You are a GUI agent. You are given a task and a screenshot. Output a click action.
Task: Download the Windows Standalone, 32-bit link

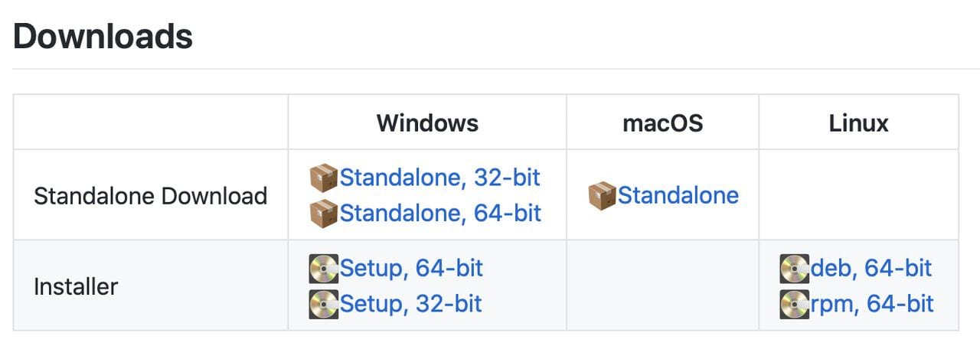pyautogui.click(x=440, y=178)
